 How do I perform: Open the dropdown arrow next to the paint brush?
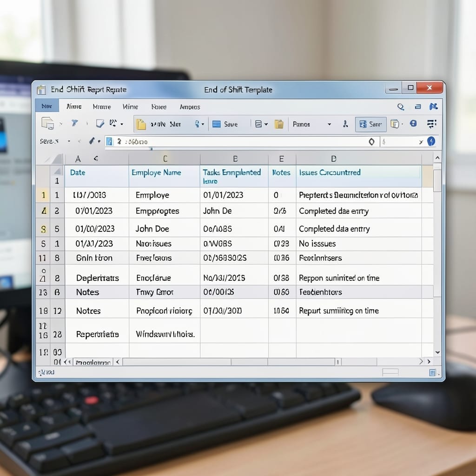[x=99, y=141]
